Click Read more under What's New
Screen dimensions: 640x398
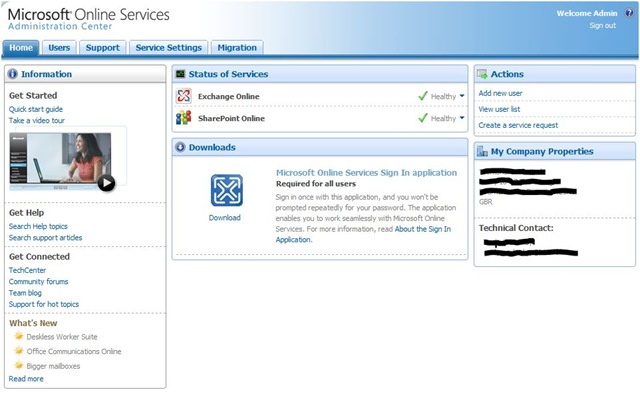26,379
